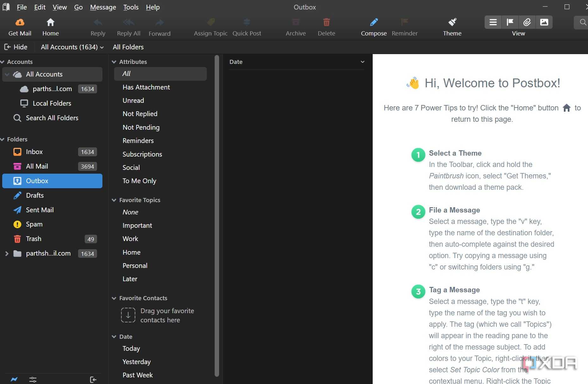Click the activity graph icon at bottom left

tap(14, 379)
